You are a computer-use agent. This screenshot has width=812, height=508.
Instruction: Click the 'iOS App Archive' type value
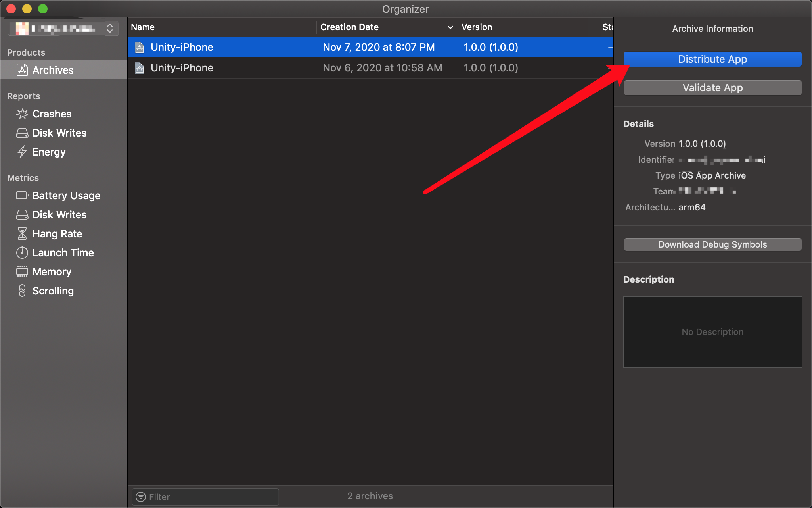pyautogui.click(x=712, y=175)
